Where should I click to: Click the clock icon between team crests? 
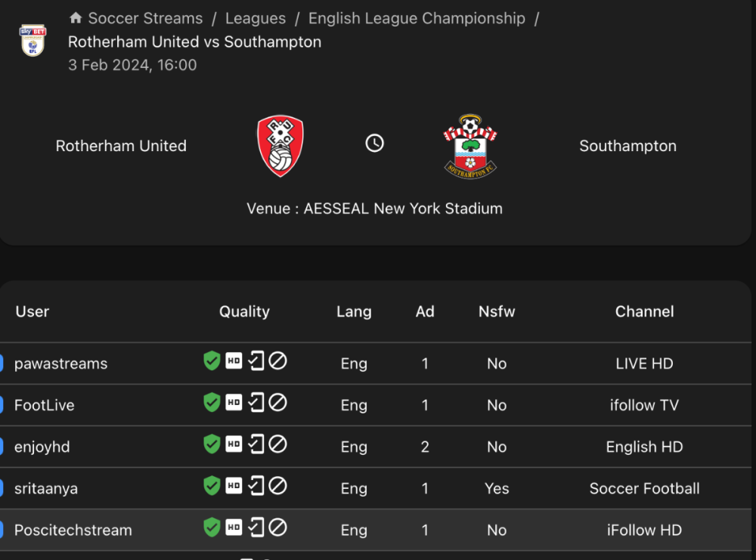tap(375, 143)
